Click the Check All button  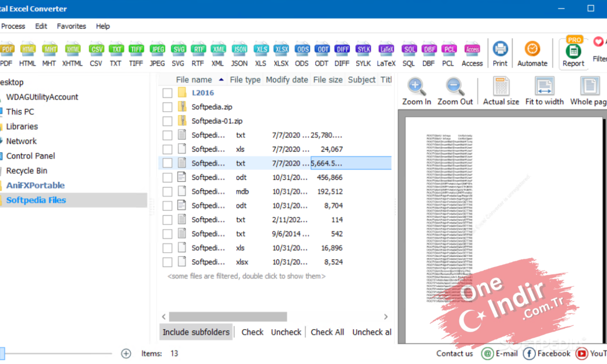327,332
